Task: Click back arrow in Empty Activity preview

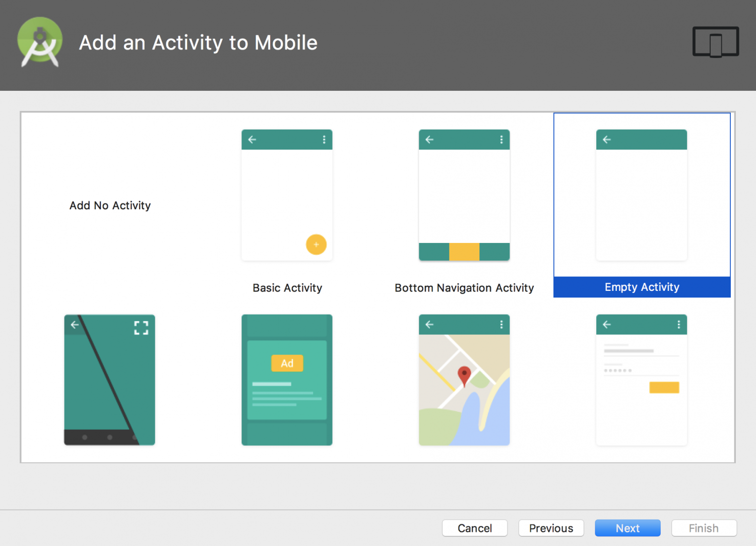Action: coord(606,140)
